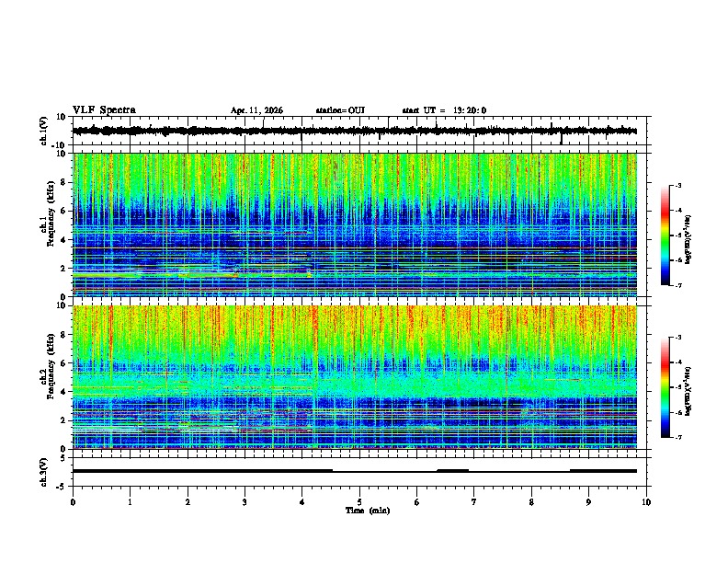Viewport: 728px width, 563px height.
Task: Click the "ch.1 Frequency (kHz)" axis label
Action: coord(47,213)
